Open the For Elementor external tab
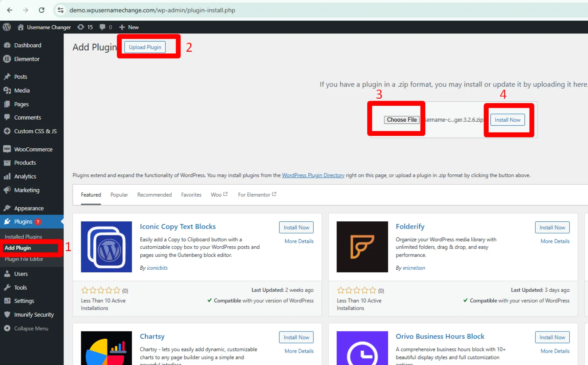The image size is (588, 365). pos(257,195)
